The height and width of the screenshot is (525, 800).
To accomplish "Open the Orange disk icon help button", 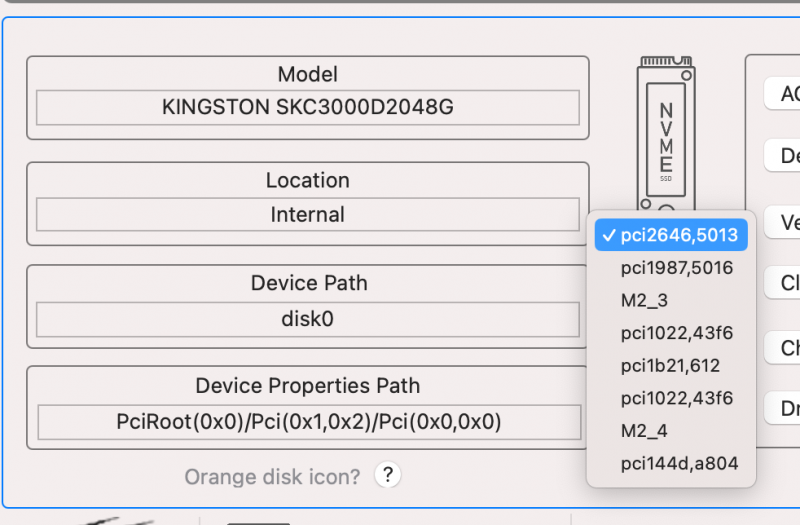I will (388, 474).
